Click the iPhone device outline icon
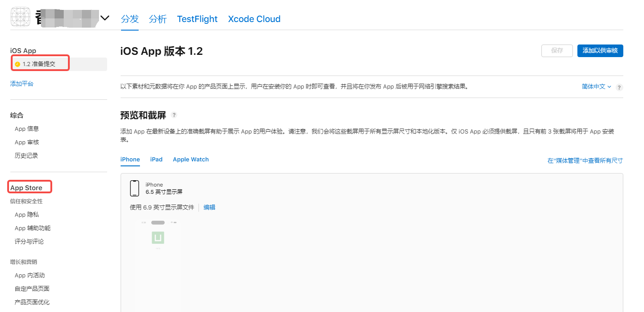This screenshot has width=644, height=312. 134,188
